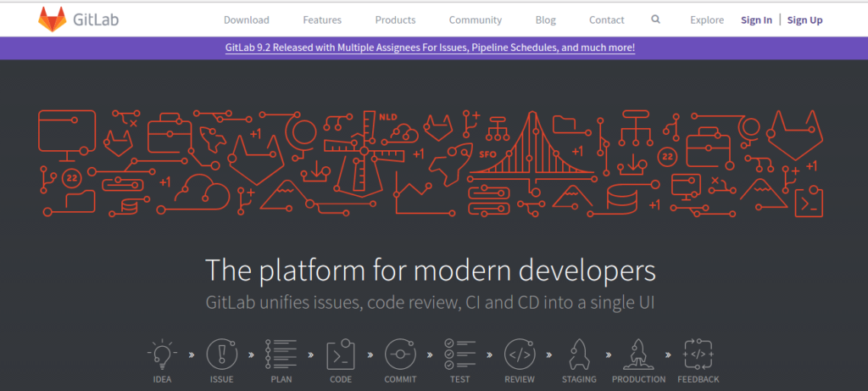Visit the Community section
This screenshot has width=868, height=391.
click(x=476, y=20)
